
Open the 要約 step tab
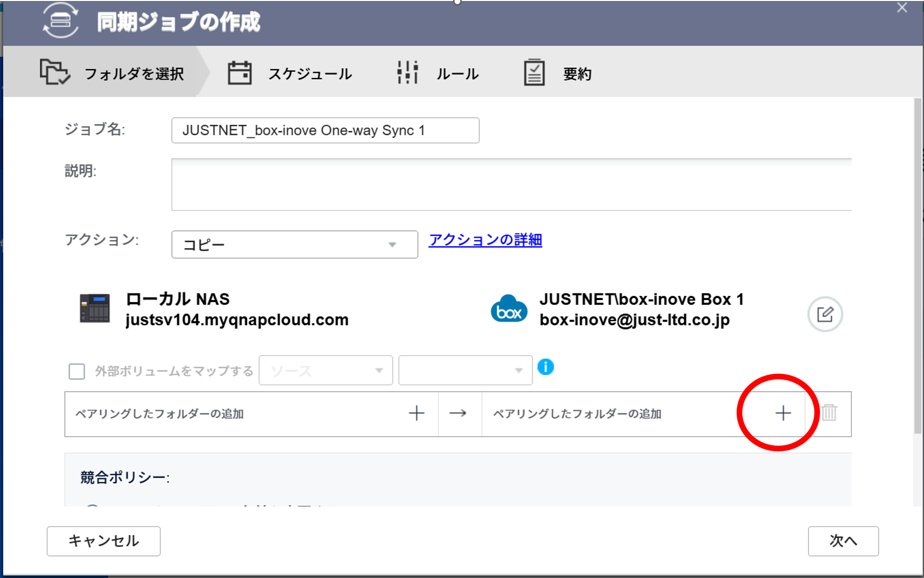tap(557, 73)
